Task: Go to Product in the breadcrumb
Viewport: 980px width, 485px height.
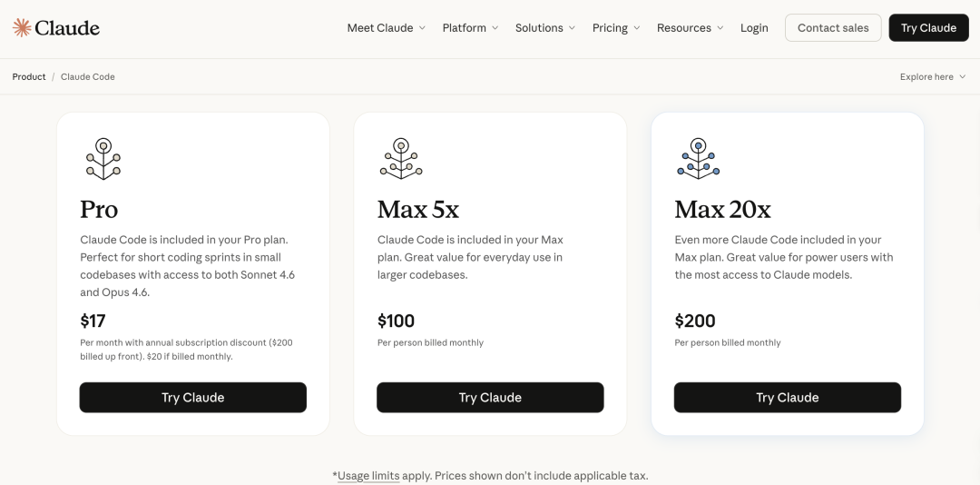Action: [x=29, y=77]
